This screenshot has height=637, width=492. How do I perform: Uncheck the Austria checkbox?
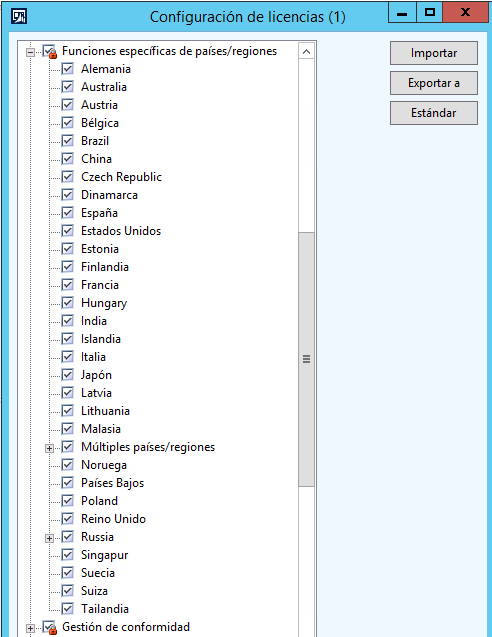(67, 104)
